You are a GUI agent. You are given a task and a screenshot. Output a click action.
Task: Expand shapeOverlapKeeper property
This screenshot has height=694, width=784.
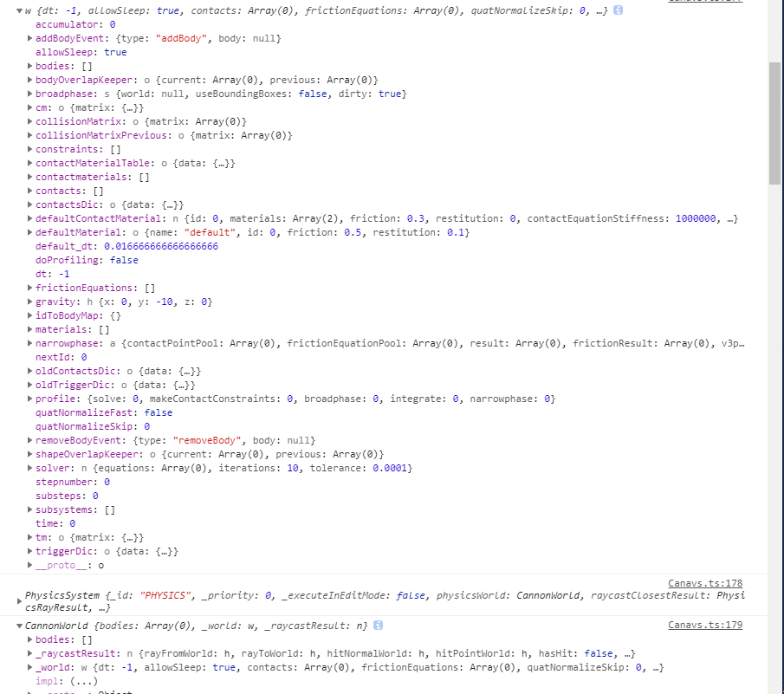pyautogui.click(x=29, y=455)
